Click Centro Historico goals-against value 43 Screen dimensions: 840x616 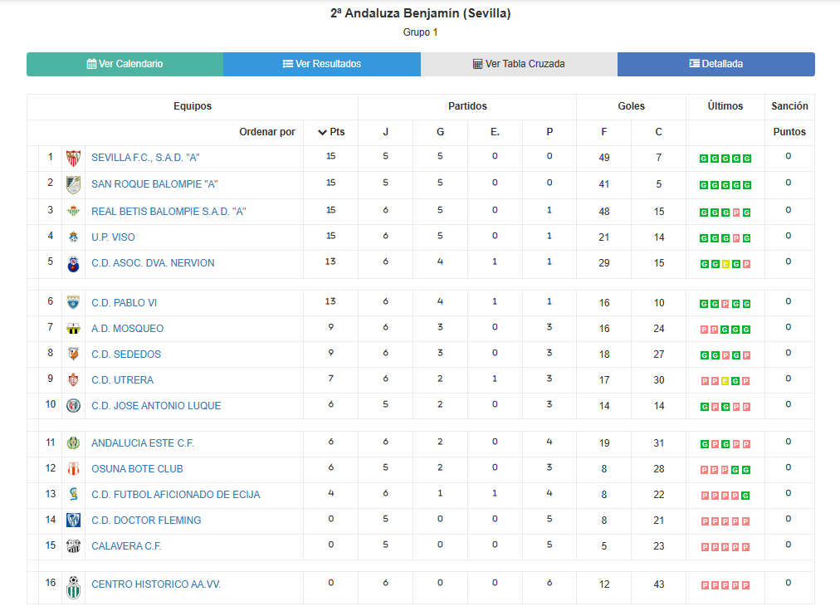659,584
